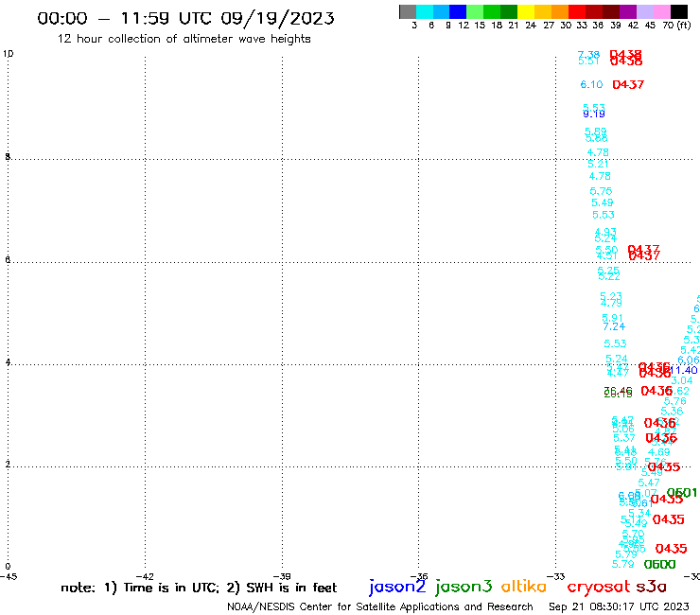700x615 pixels.
Task: Click the 5.34 wave height value
Action: click(639, 513)
